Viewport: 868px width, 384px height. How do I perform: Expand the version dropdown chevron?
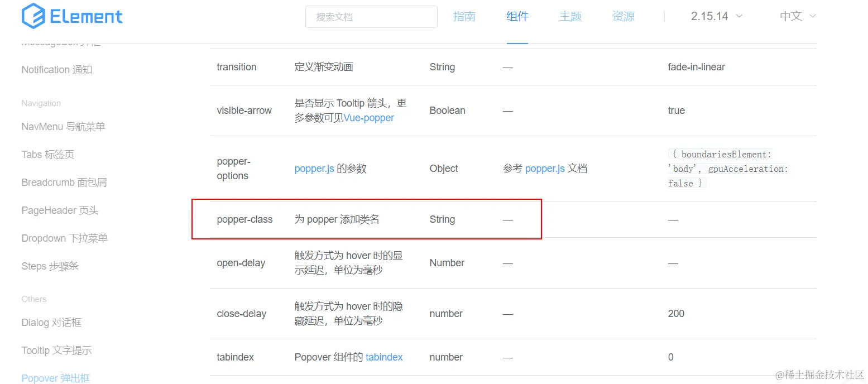pos(740,16)
